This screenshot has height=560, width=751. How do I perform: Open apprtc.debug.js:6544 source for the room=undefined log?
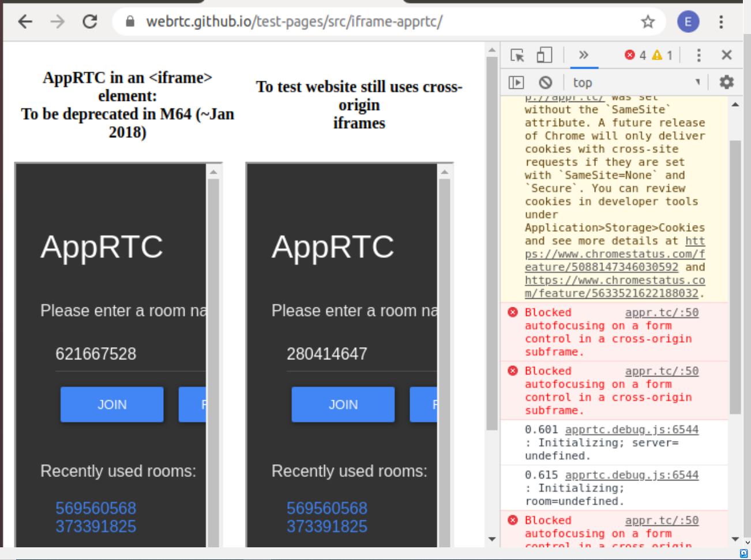632,475
